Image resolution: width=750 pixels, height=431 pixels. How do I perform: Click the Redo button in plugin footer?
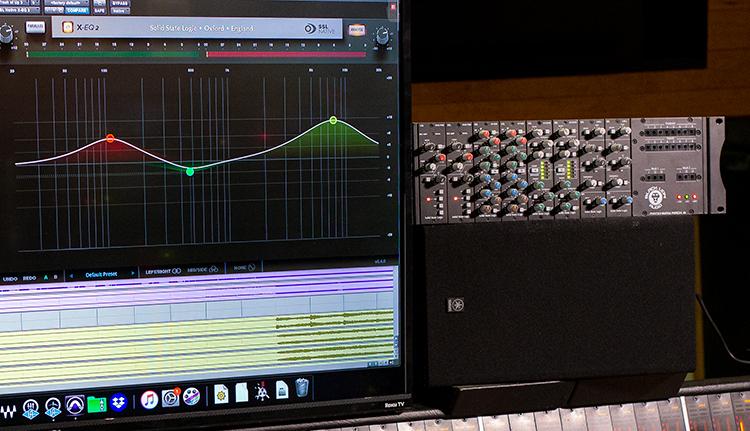(x=29, y=278)
